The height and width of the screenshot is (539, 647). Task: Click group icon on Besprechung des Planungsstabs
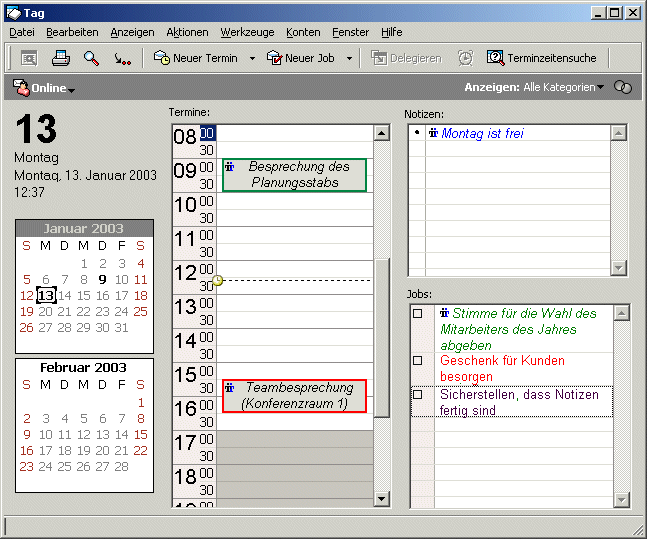coord(230,167)
